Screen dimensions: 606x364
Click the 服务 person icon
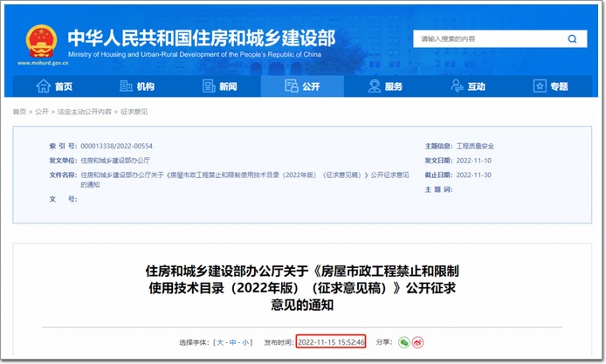click(374, 86)
